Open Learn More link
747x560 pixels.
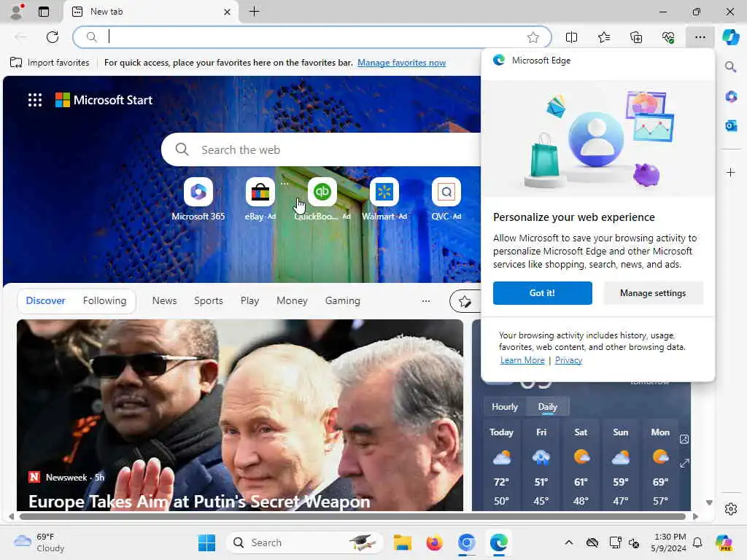pos(522,360)
